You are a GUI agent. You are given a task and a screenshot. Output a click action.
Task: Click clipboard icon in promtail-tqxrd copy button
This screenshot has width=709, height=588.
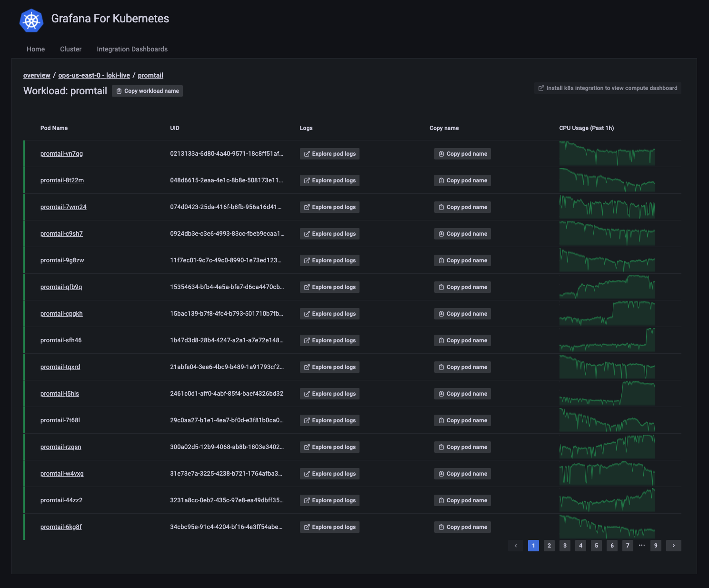pyautogui.click(x=441, y=367)
